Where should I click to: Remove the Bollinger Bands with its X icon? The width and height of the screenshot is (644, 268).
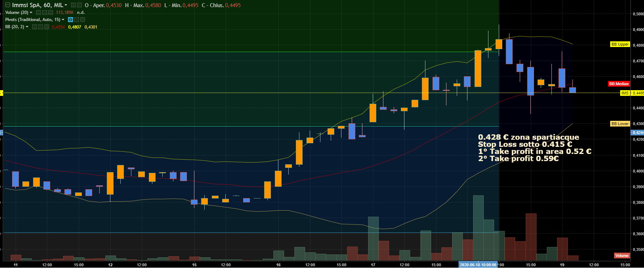[x=47, y=27]
